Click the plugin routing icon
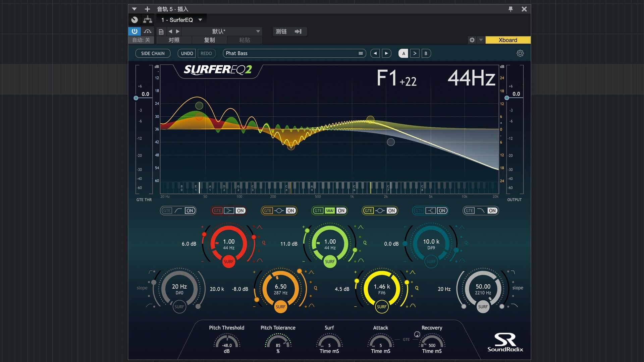Viewport: 644px width, 362px height. [x=148, y=20]
